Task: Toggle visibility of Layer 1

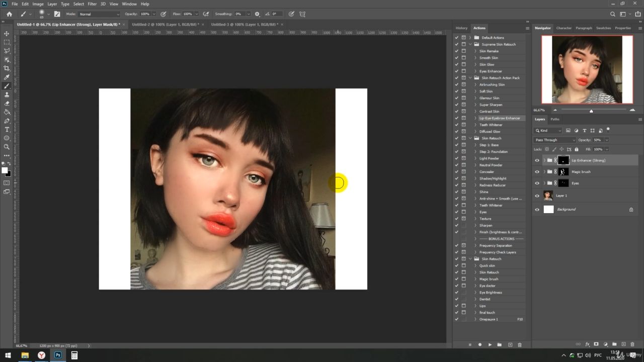Action: click(x=537, y=196)
